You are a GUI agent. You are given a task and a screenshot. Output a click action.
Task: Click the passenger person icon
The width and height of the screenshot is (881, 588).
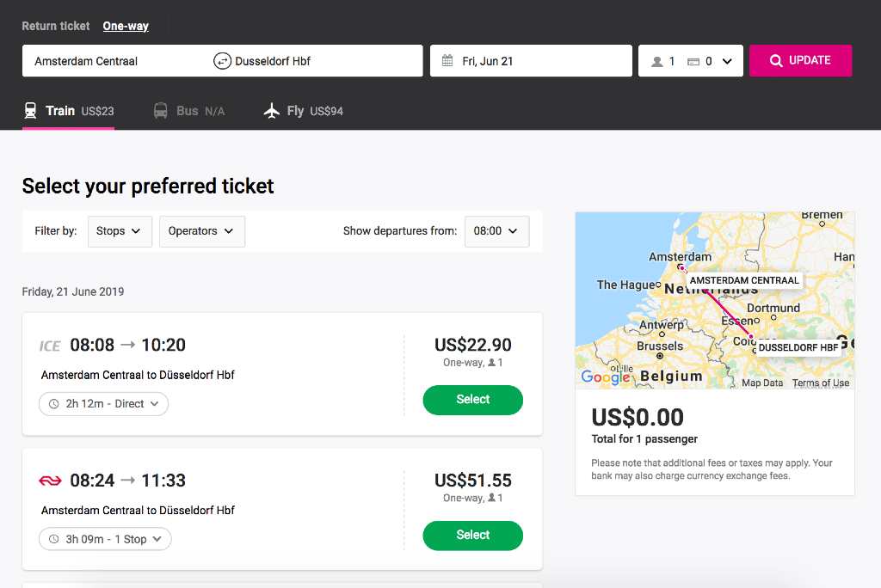656,61
